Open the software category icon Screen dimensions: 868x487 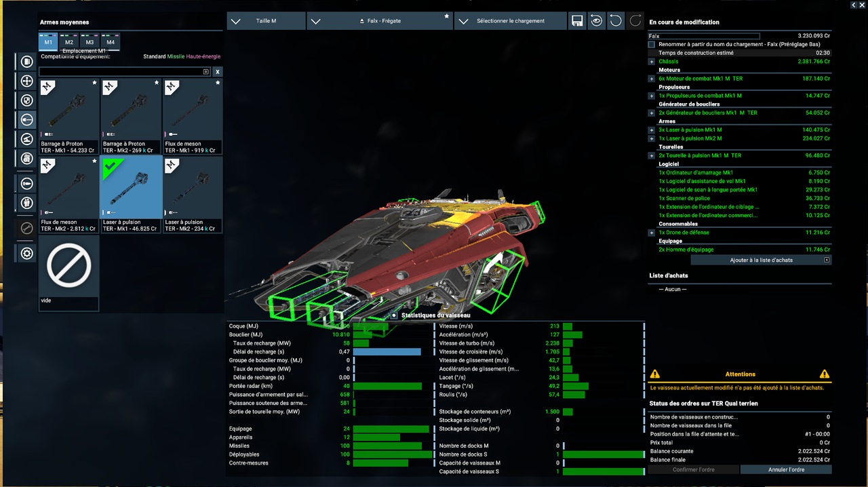[26, 159]
